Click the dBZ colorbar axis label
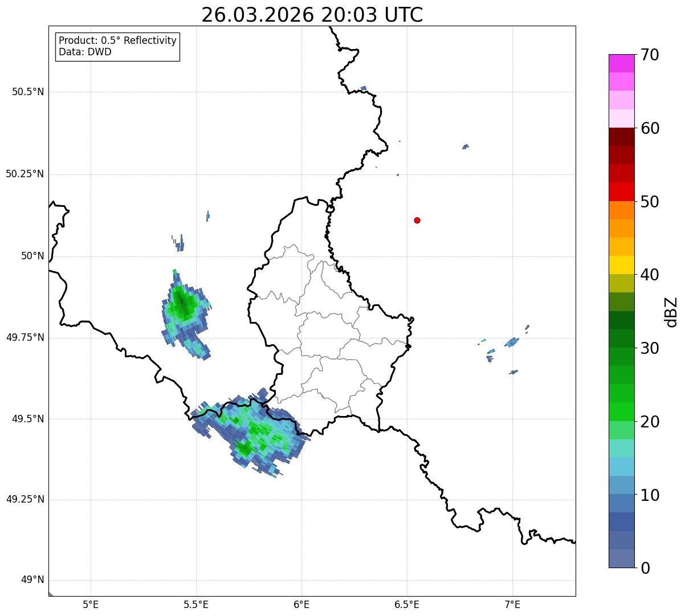Image resolution: width=685 pixels, height=616 pixels. [671, 312]
